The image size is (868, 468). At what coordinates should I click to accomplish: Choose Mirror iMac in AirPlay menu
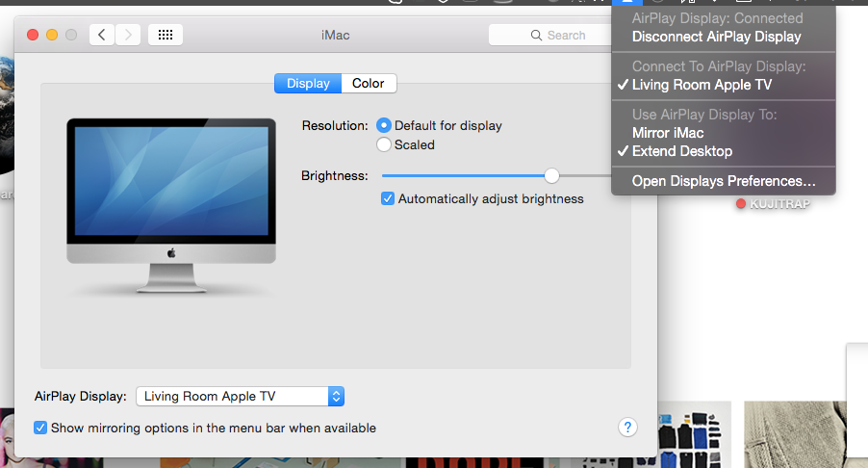(x=723, y=133)
